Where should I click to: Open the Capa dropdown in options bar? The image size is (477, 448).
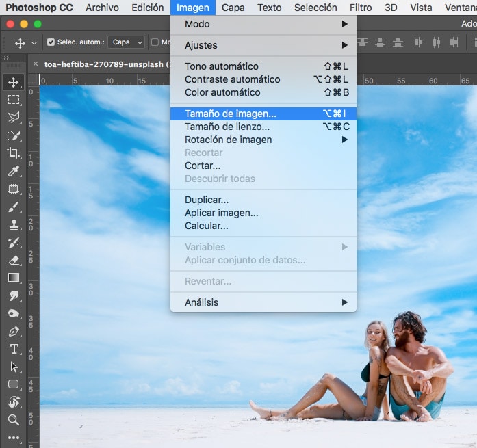[x=127, y=42]
